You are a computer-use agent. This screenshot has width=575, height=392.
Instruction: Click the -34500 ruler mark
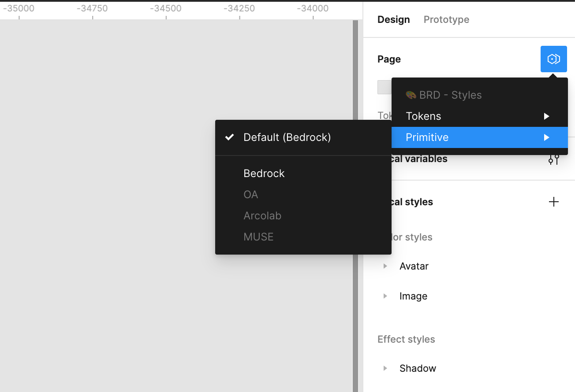166,8
